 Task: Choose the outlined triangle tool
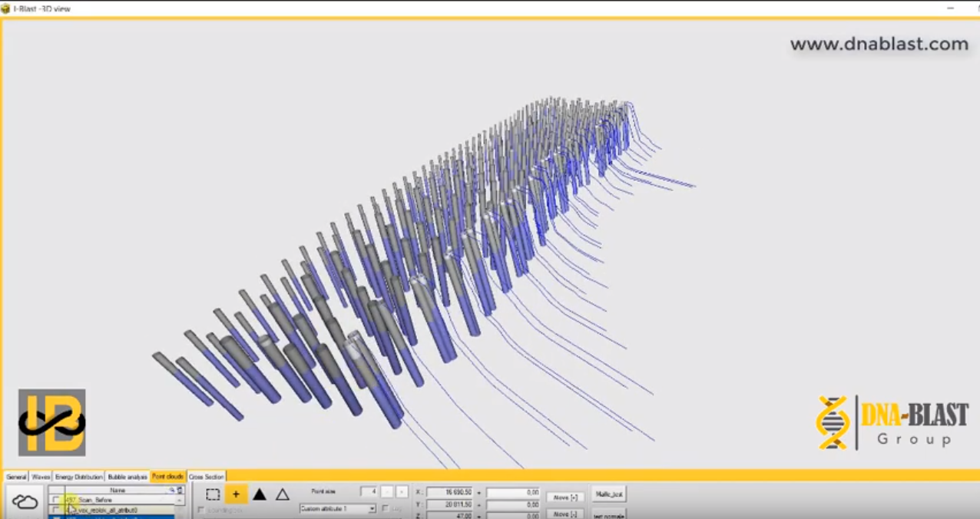(283, 494)
